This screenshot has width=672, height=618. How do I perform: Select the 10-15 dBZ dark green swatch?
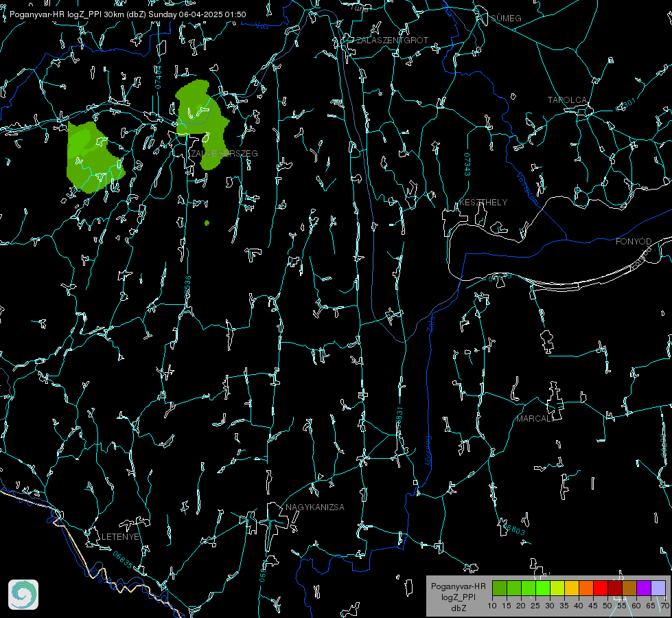click(x=500, y=588)
